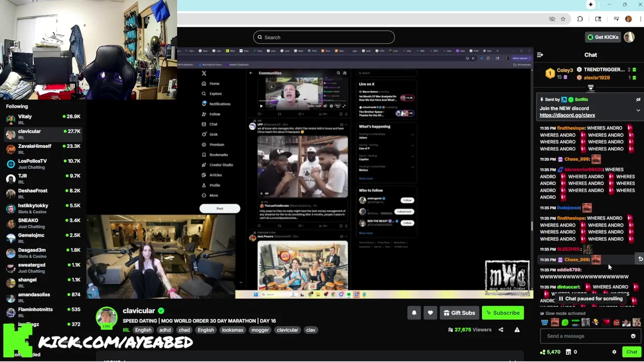The height and width of the screenshot is (362, 644).
Task: Click Explore in the streamed X sidebar
Action: (x=215, y=94)
